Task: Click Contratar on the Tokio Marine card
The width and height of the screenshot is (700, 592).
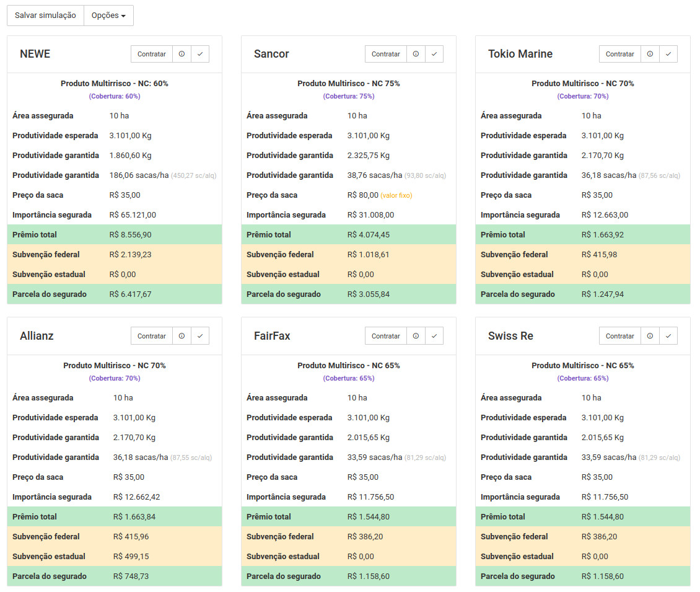Action: [x=619, y=54]
